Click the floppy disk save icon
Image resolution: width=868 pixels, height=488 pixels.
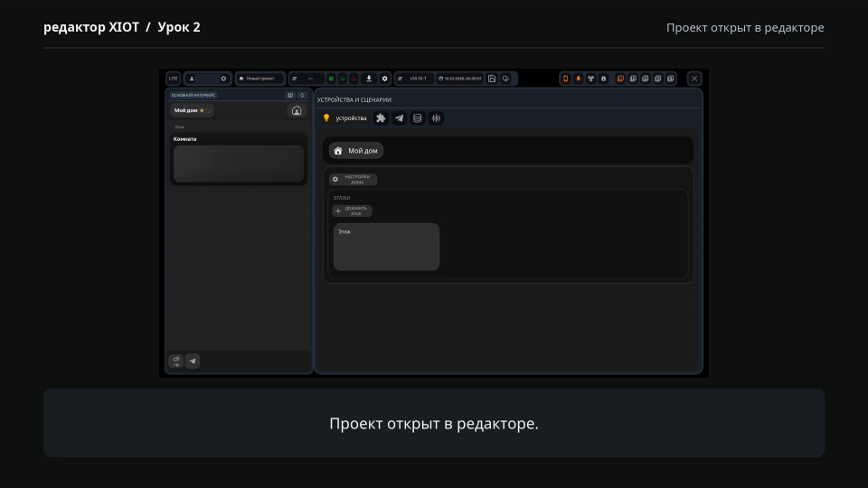click(x=492, y=79)
